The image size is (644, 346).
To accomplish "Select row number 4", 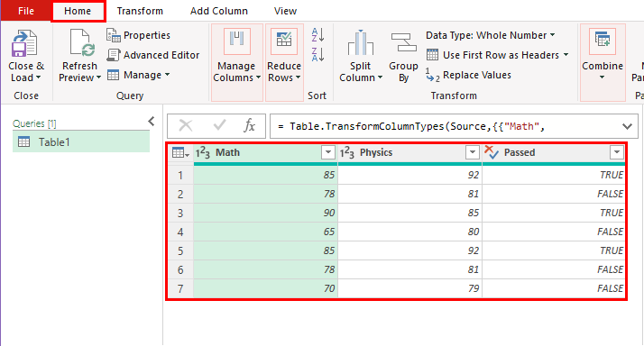I will (180, 232).
